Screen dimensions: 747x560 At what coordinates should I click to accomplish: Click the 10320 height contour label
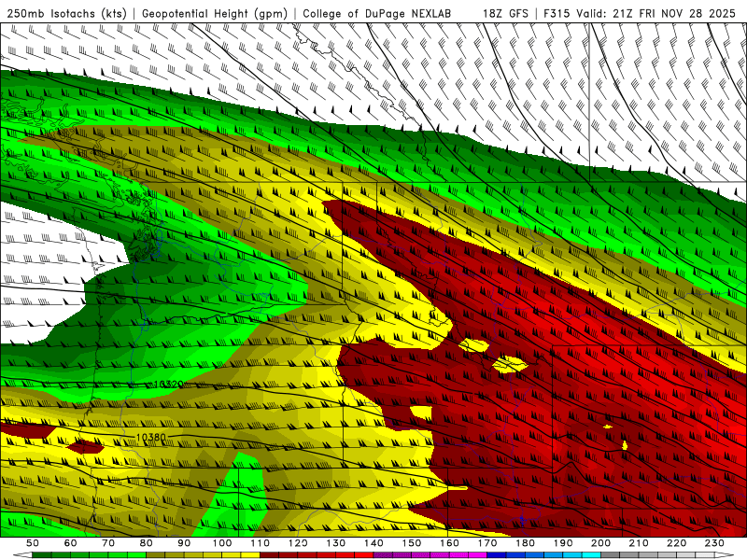click(169, 385)
